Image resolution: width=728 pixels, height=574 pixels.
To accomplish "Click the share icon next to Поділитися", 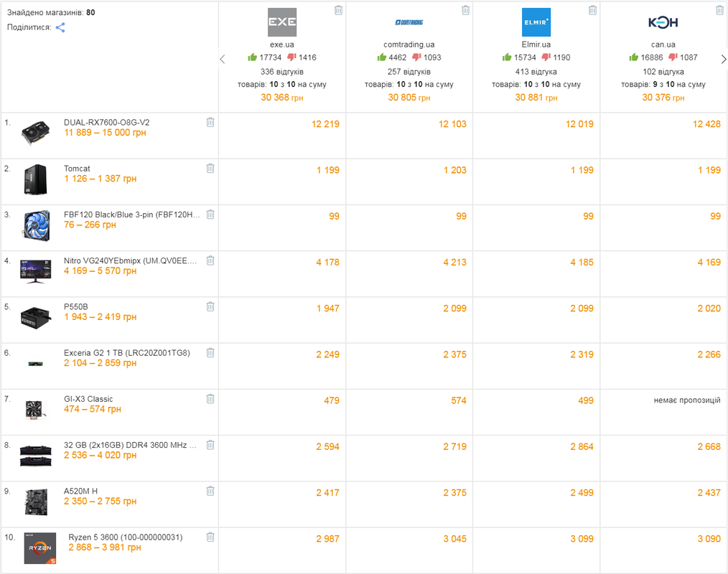I will coord(60,27).
